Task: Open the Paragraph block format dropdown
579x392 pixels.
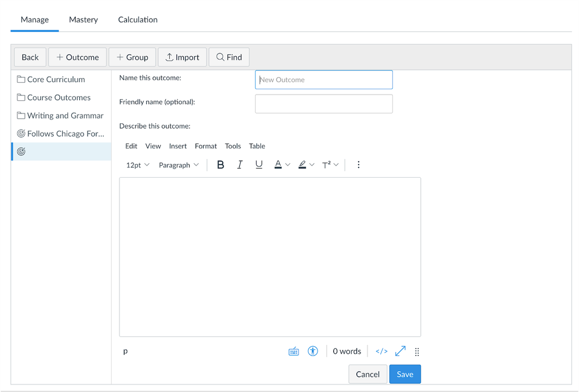Action: tap(179, 165)
